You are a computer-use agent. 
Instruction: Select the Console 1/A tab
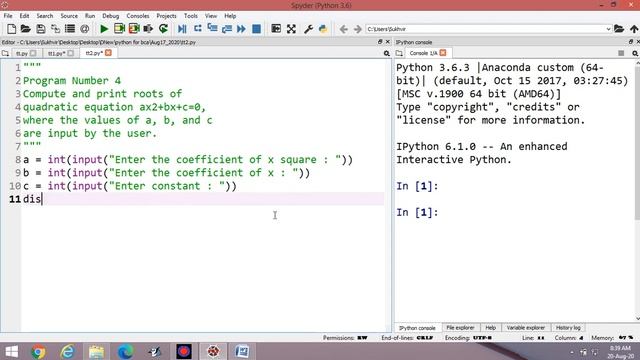[423, 53]
